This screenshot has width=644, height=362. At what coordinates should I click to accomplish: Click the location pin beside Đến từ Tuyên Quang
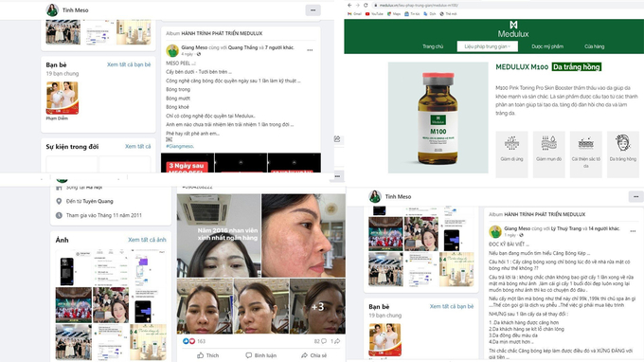pos(59,201)
